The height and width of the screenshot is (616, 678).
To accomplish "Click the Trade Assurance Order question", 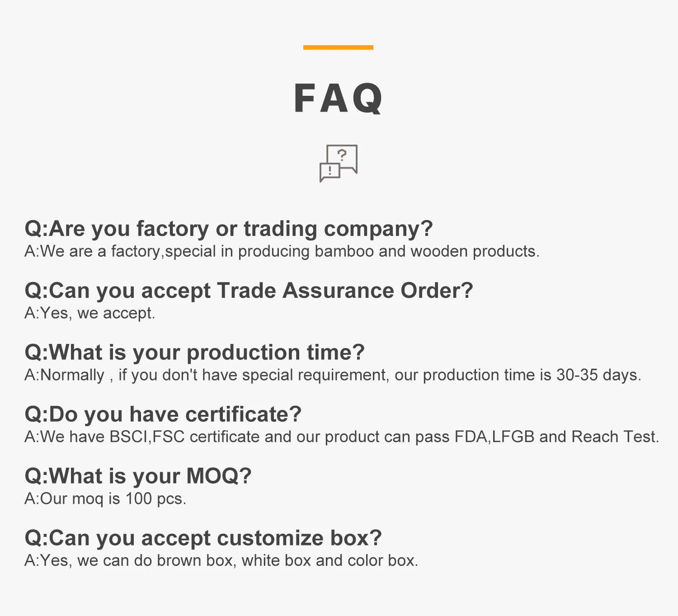I will pyautogui.click(x=249, y=291).
